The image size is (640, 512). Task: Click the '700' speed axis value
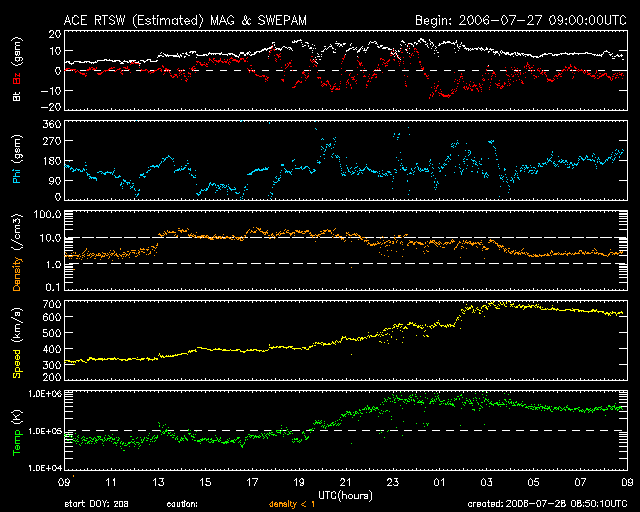(52, 304)
